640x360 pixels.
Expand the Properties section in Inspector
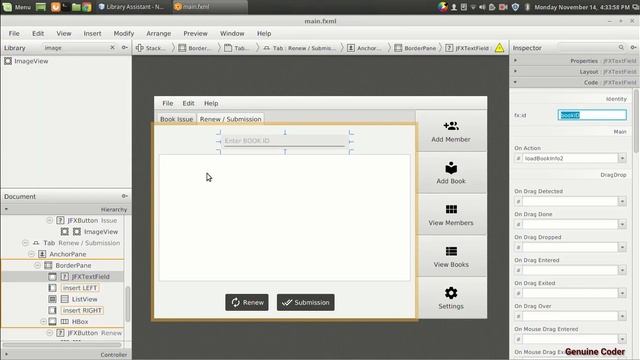516,60
